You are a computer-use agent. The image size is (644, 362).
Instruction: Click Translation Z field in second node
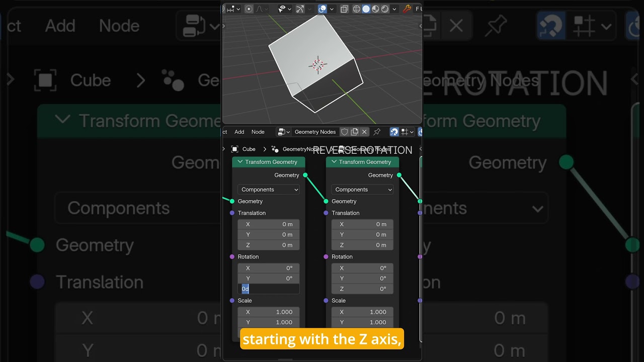(x=362, y=245)
